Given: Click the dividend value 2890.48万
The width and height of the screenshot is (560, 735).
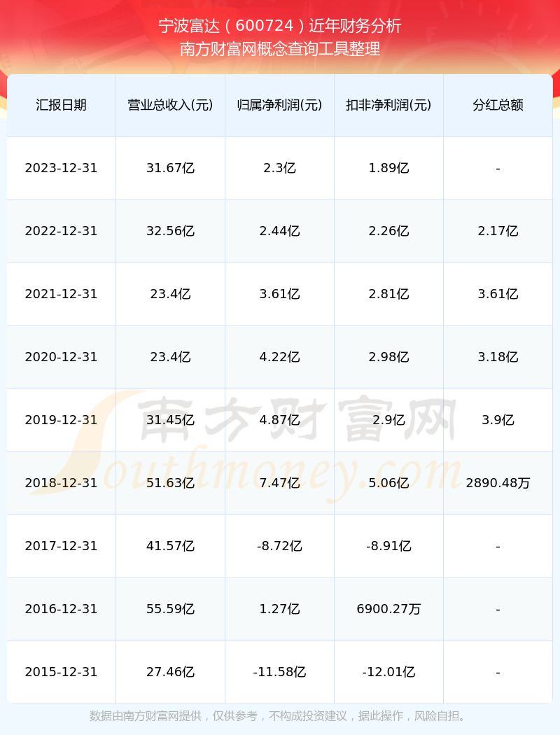Looking at the screenshot, I should [x=498, y=483].
